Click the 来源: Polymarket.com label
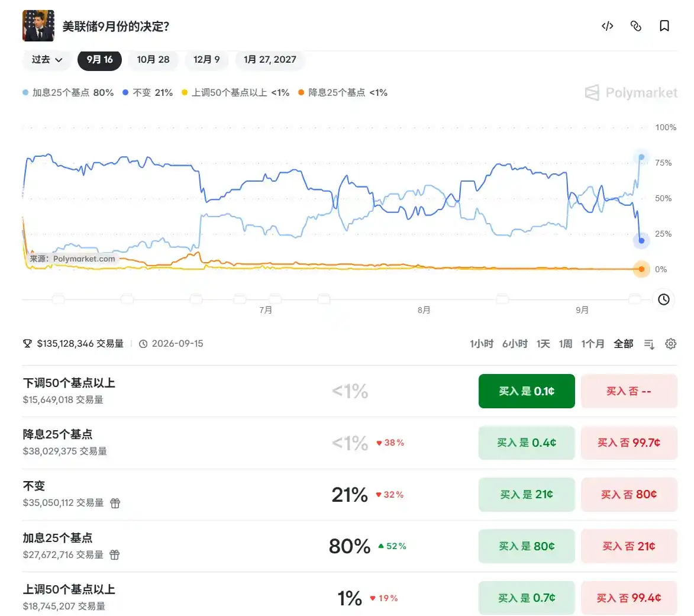 click(x=73, y=259)
